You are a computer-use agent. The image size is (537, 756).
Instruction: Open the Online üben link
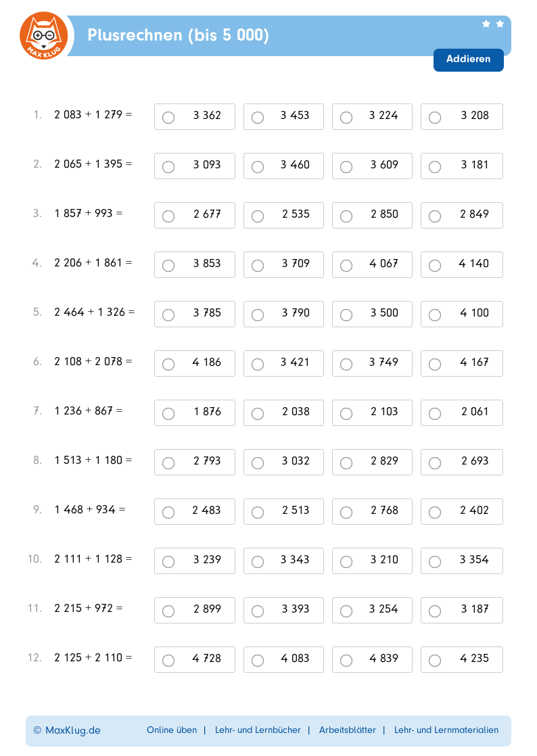click(172, 730)
